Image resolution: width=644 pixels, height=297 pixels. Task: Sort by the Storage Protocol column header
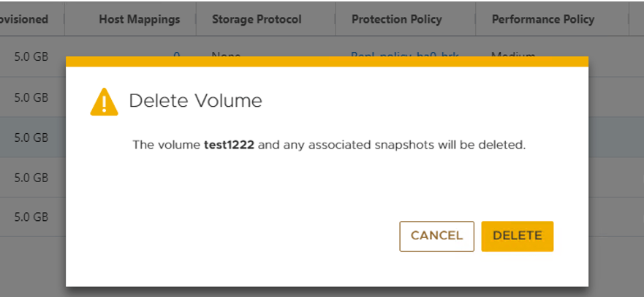point(257,19)
